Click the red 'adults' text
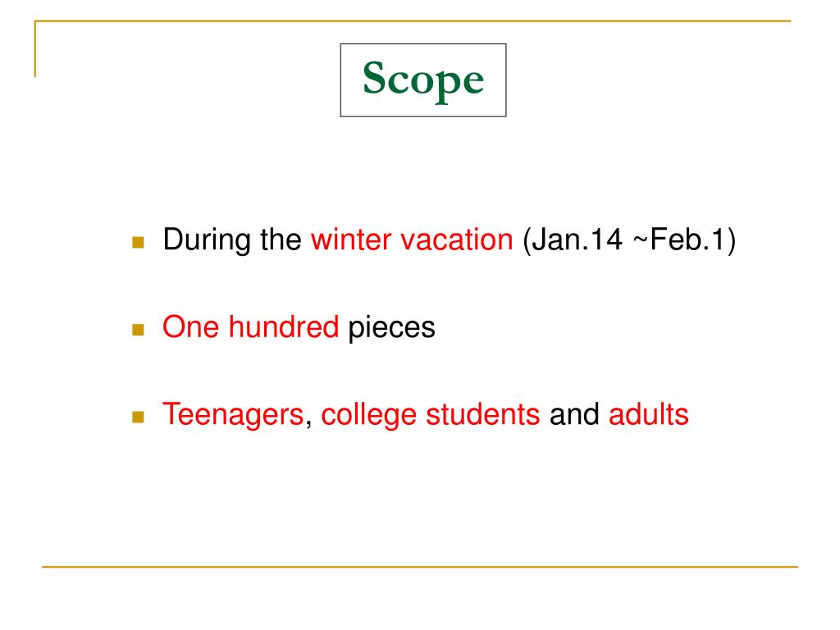Screen dimensions: 840x630 click(x=648, y=414)
